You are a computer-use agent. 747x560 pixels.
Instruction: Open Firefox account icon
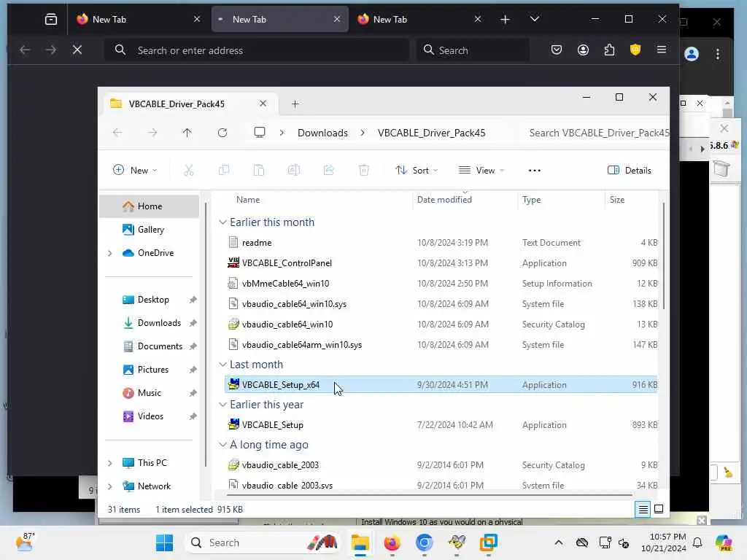tap(583, 50)
